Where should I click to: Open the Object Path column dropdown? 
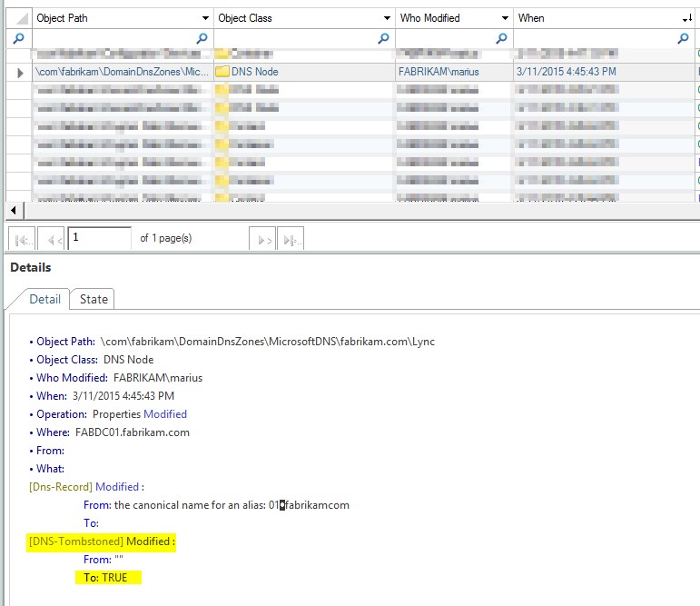point(204,18)
